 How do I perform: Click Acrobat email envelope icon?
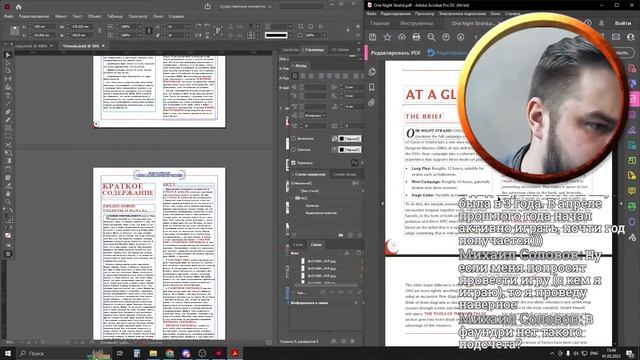click(x=616, y=37)
